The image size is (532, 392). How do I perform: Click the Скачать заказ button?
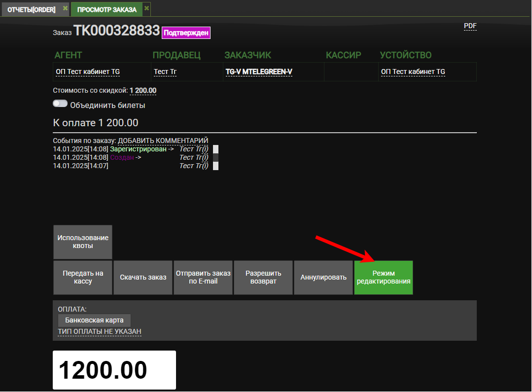tap(143, 277)
